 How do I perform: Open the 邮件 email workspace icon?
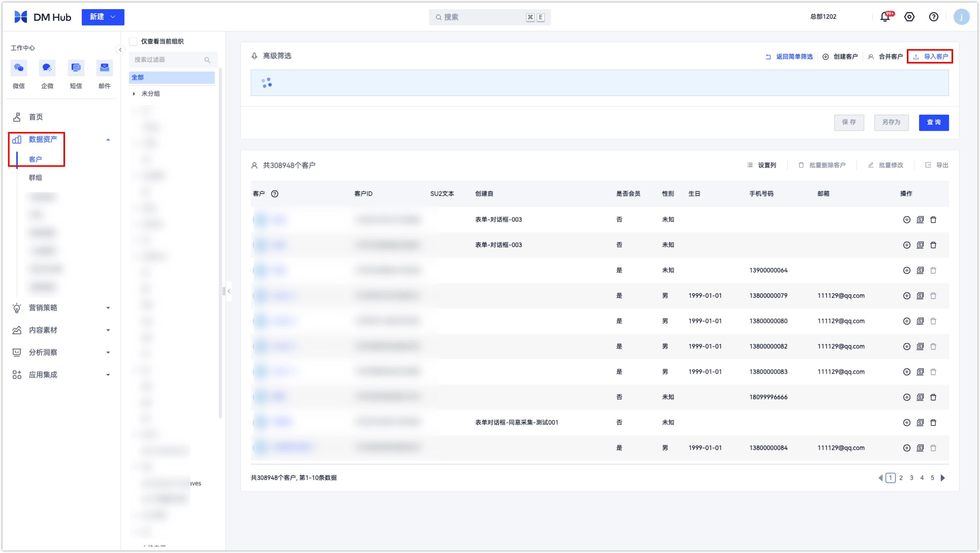[x=104, y=68]
